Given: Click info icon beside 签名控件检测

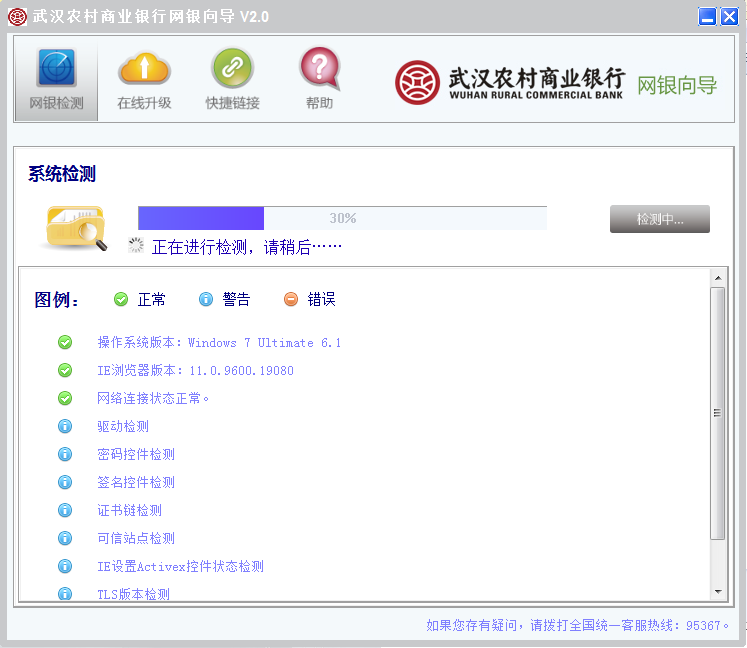Looking at the screenshot, I should click(65, 482).
